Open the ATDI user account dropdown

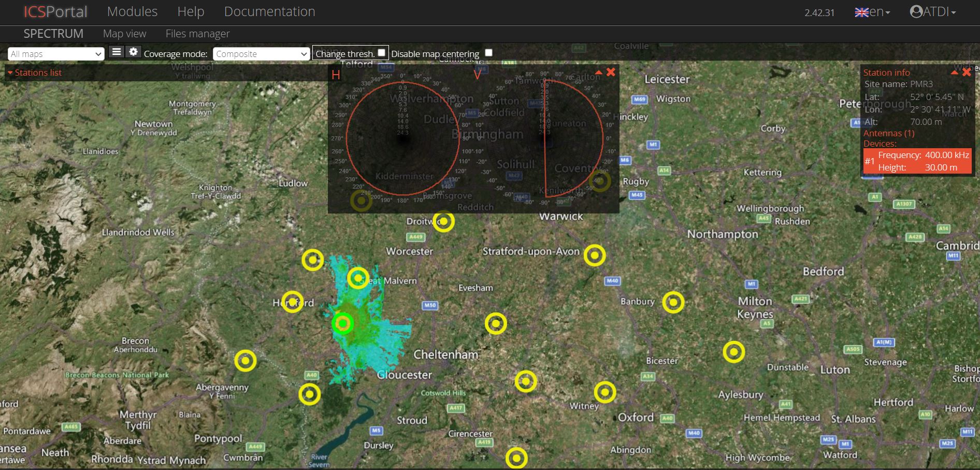[x=933, y=12]
